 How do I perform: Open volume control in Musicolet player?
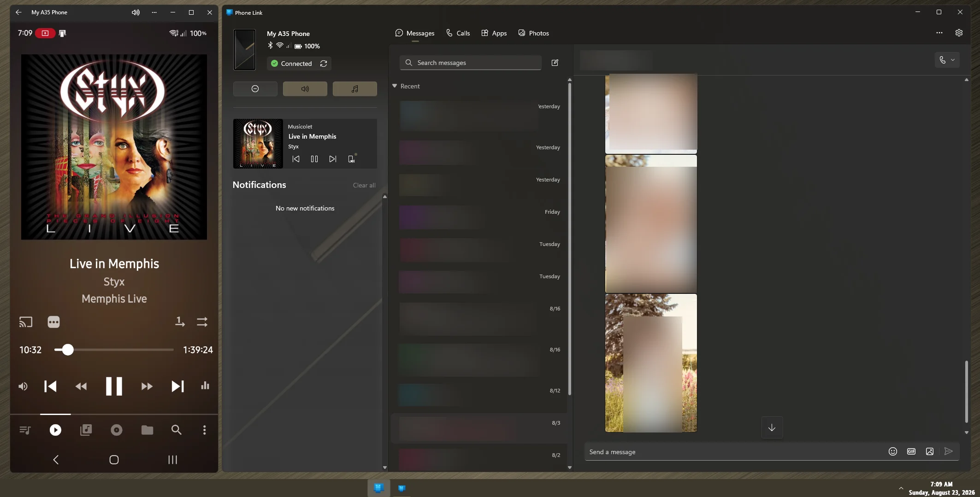point(23,386)
